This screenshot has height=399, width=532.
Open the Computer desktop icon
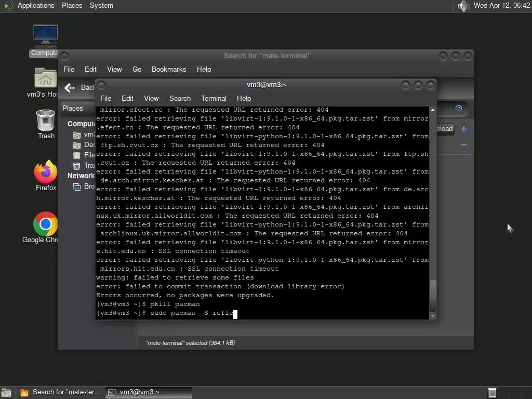tap(46, 41)
